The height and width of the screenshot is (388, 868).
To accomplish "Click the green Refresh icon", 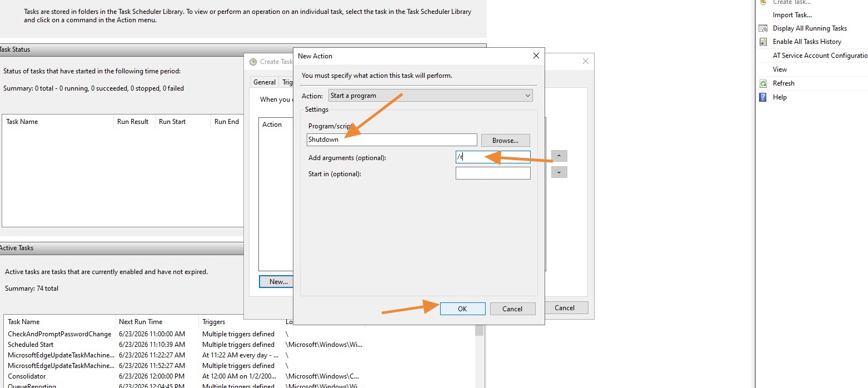I will tap(763, 83).
